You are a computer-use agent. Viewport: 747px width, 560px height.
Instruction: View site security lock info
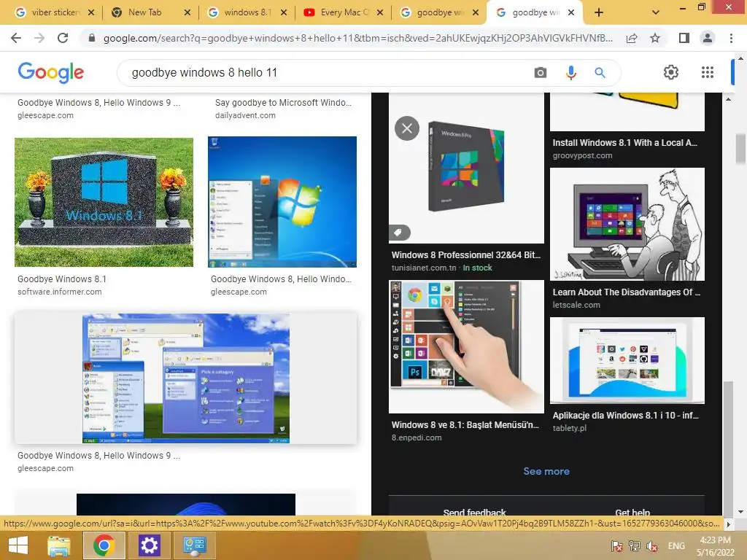coord(92,38)
